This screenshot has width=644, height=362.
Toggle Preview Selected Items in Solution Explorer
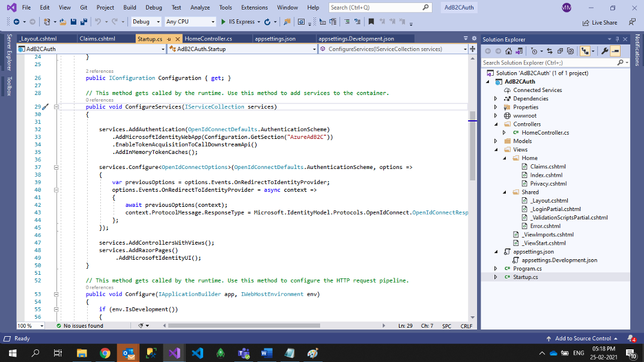tap(615, 51)
